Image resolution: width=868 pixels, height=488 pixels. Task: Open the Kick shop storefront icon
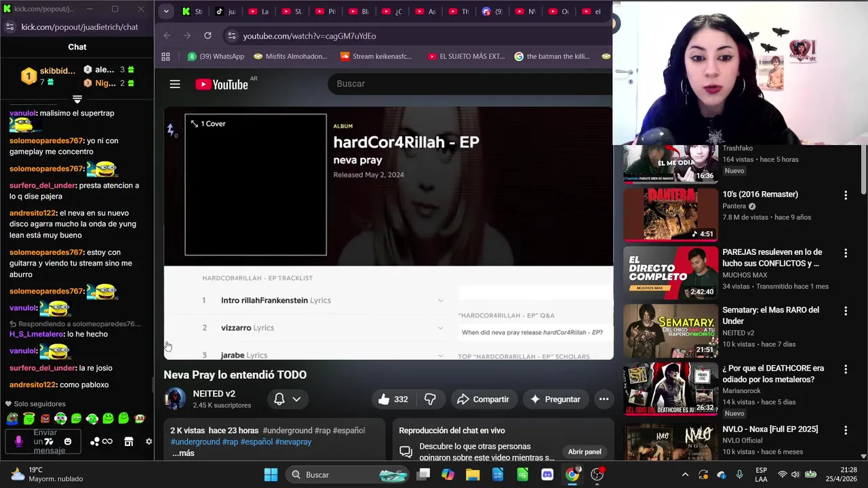point(129,441)
